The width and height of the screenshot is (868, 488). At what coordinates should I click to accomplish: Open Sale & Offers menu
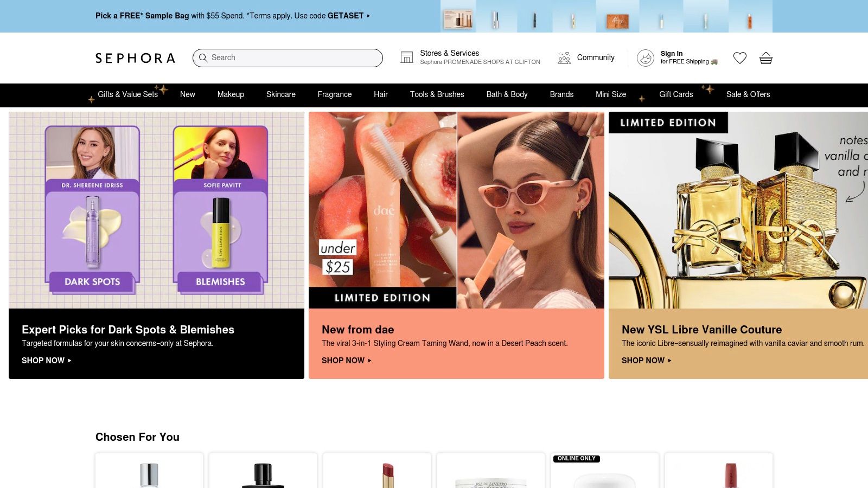[748, 94]
